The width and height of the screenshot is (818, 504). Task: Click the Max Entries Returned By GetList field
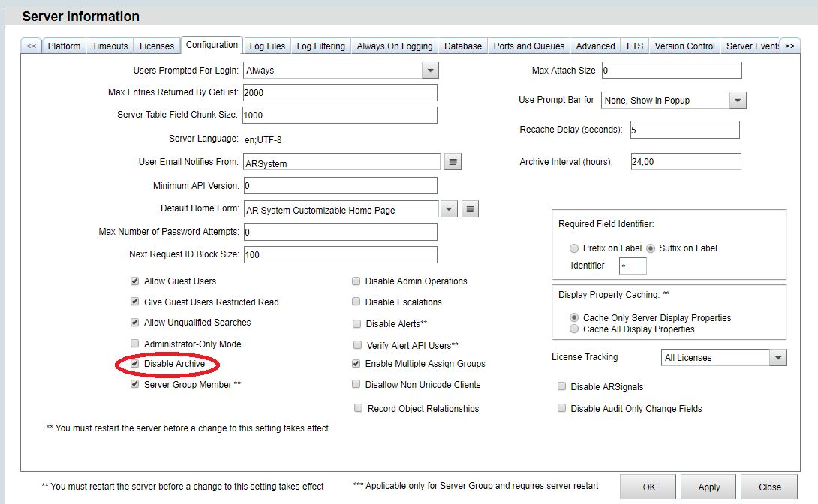point(339,92)
